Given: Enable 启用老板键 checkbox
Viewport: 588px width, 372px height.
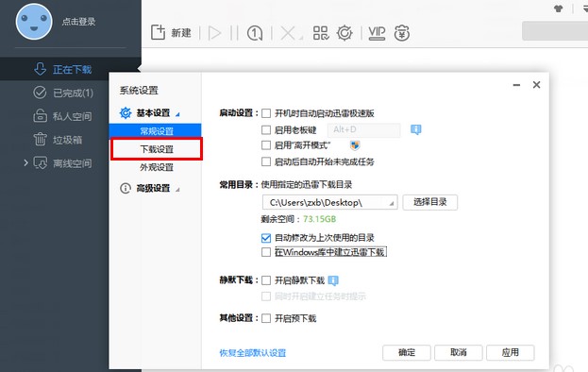Looking at the screenshot, I should click(x=266, y=130).
